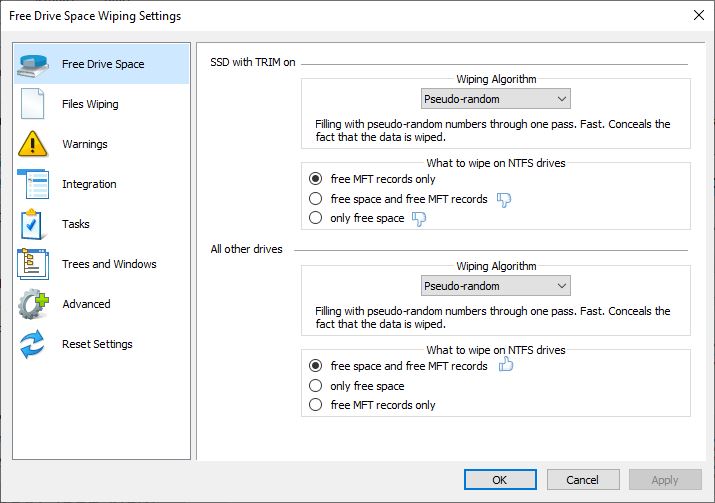Click thumbs-up icon in All other drives
The height and width of the screenshot is (503, 715).
pos(506,364)
